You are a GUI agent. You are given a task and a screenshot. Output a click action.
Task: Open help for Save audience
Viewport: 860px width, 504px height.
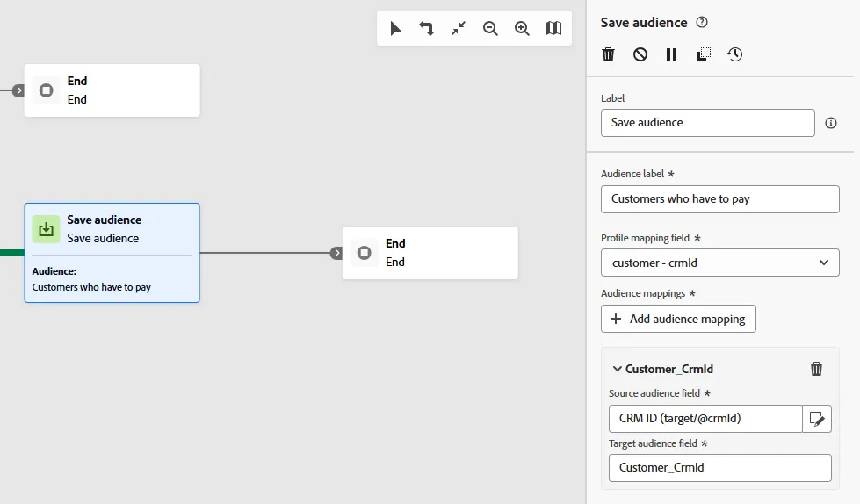702,22
